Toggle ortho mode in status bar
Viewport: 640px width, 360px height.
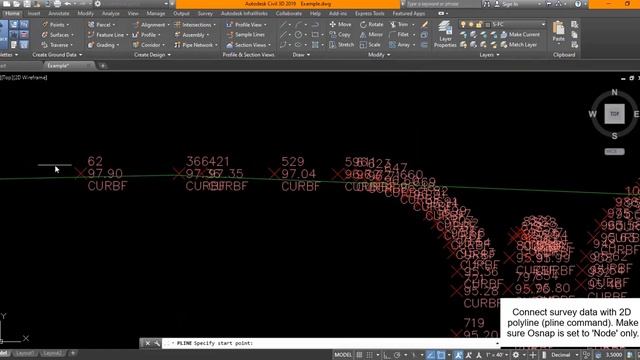tap(387, 355)
